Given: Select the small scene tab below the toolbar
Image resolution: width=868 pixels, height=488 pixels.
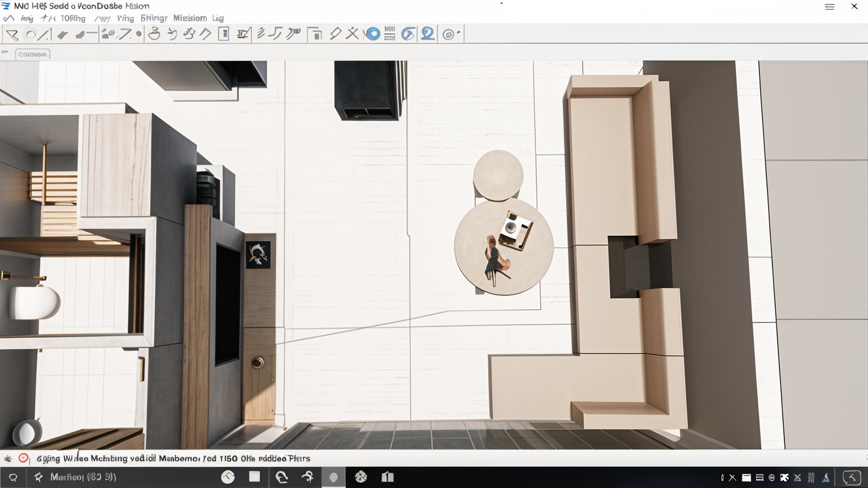Looking at the screenshot, I should pyautogui.click(x=32, y=54).
